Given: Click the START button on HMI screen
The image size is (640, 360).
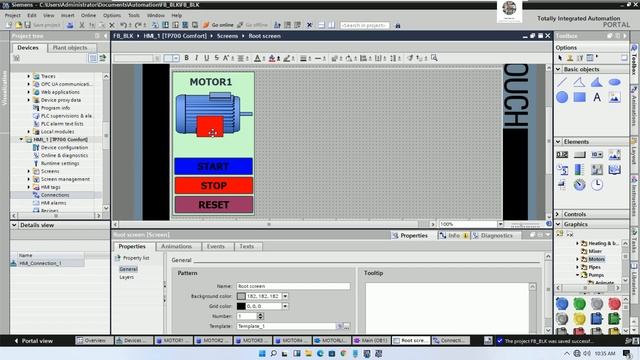Looking at the screenshot, I should click(213, 166).
